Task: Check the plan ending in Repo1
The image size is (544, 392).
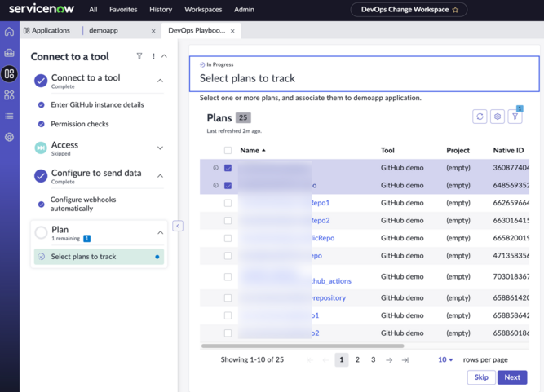Action: click(x=228, y=203)
